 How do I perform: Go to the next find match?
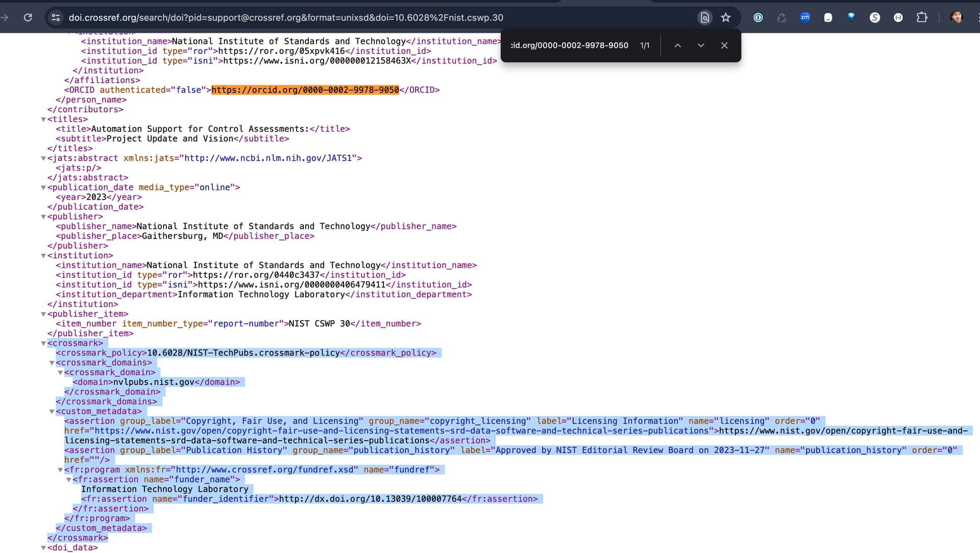coord(701,45)
